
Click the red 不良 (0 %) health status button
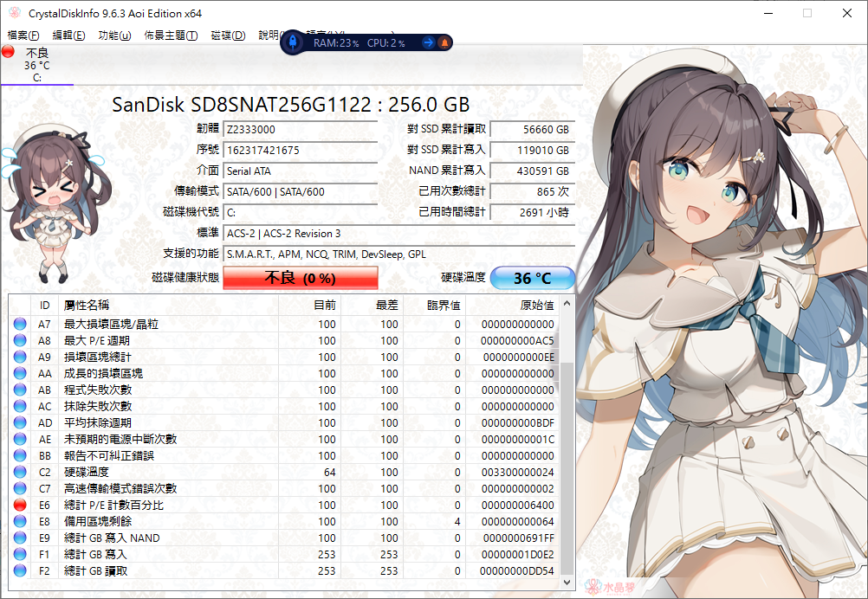(301, 278)
